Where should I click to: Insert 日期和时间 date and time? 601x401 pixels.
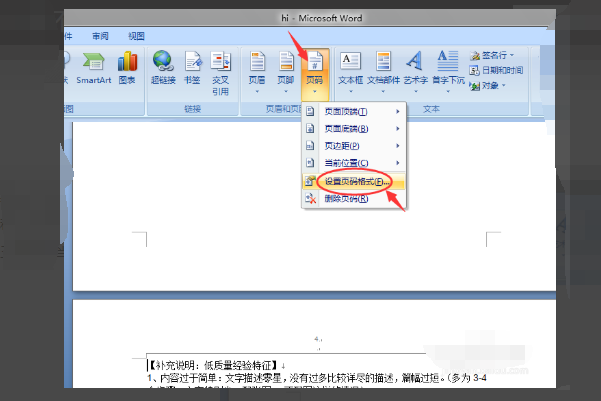click(x=496, y=70)
